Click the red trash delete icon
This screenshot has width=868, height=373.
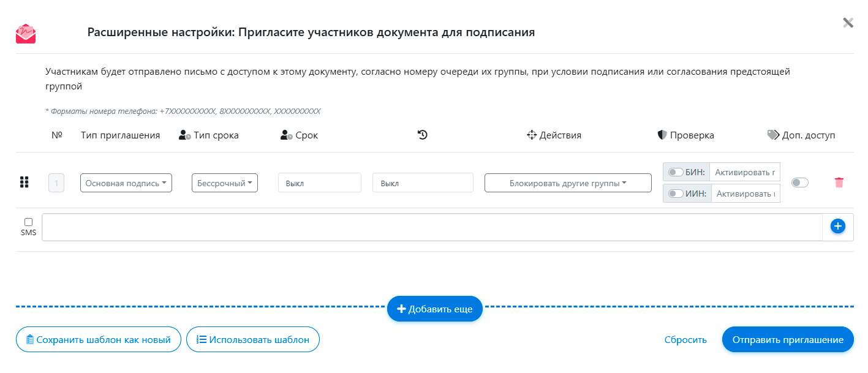point(839,183)
